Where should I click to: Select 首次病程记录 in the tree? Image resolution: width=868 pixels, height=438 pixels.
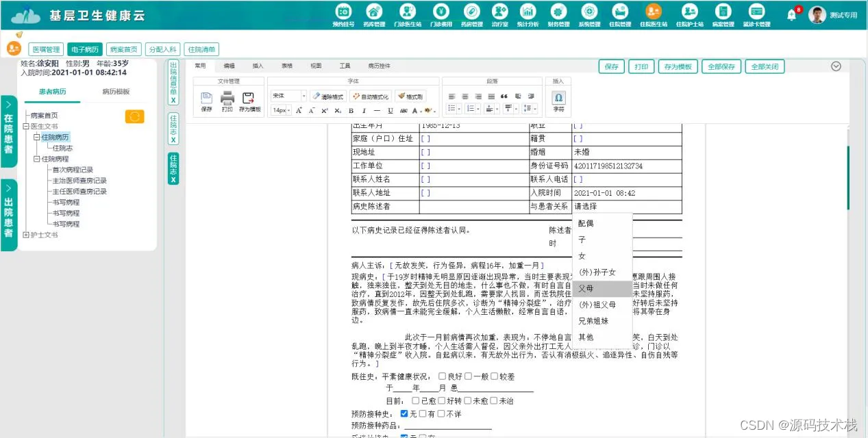click(73, 170)
